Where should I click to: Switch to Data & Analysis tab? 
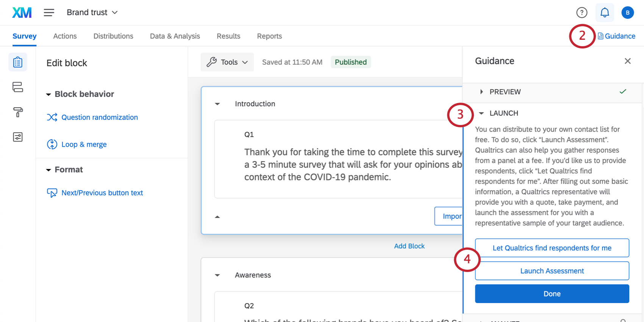(175, 36)
